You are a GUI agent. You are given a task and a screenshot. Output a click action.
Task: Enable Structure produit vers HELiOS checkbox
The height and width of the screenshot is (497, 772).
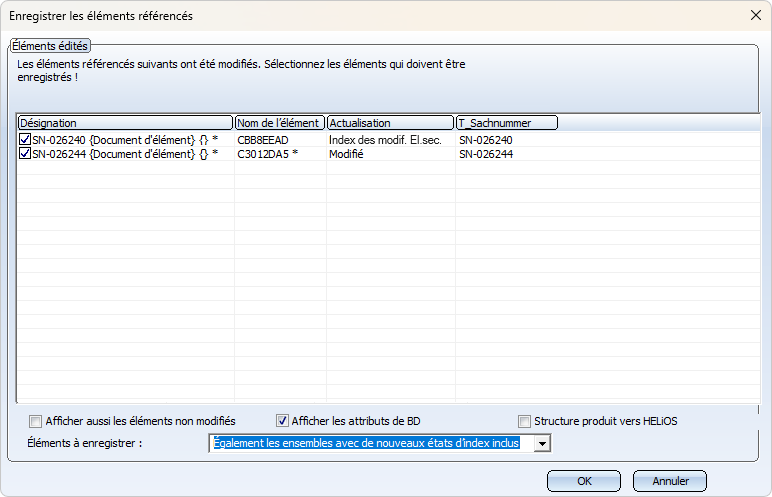[524, 421]
